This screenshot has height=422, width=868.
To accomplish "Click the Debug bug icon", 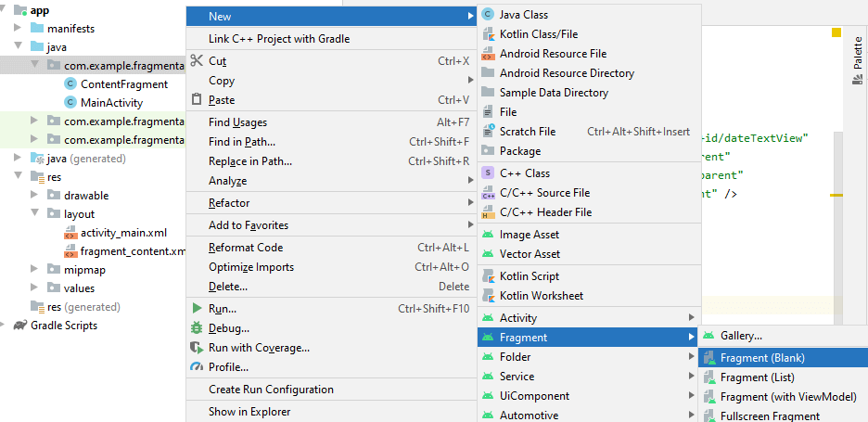I will pos(196,327).
